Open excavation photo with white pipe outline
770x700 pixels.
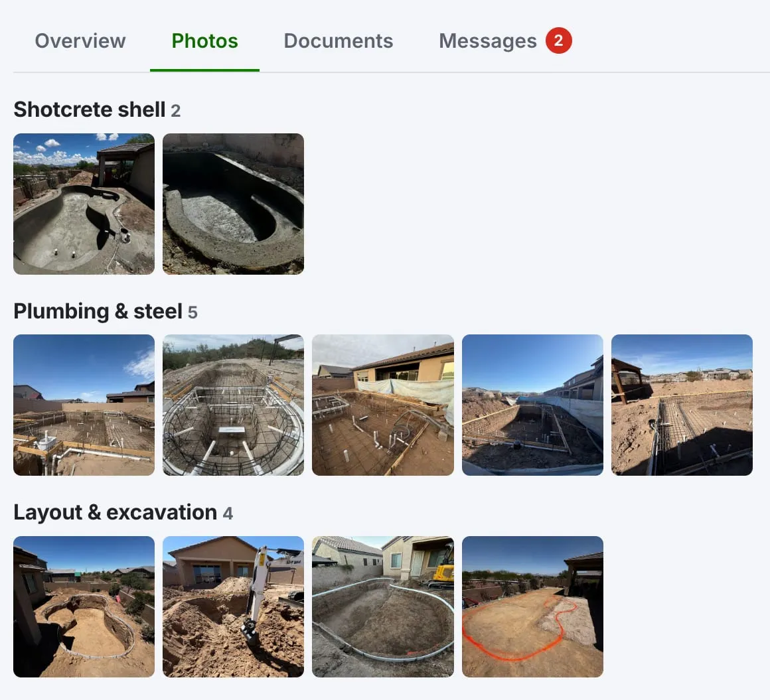point(383,606)
